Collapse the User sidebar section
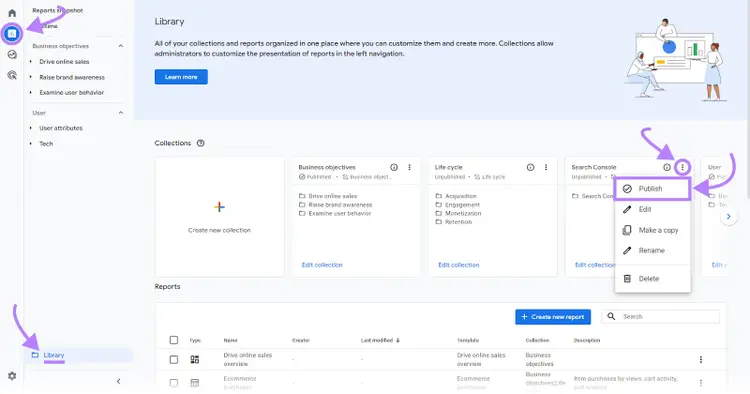This screenshot has height=394, width=750. [121, 113]
